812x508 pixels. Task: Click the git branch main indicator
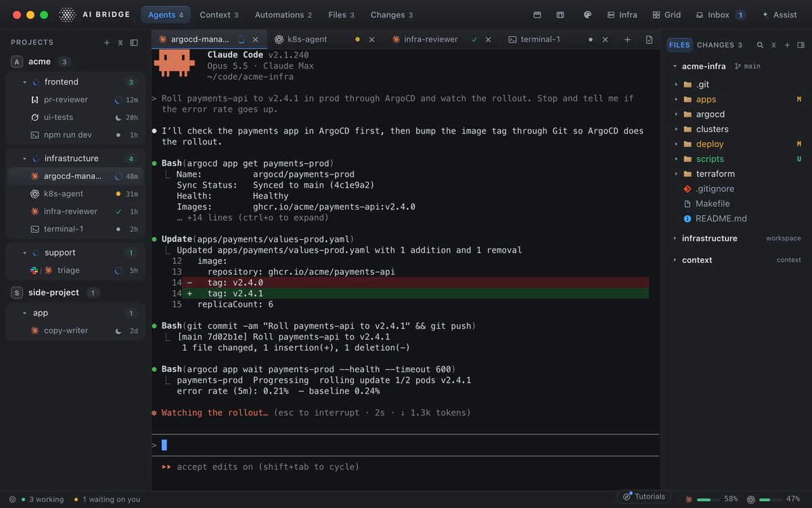pyautogui.click(x=748, y=66)
